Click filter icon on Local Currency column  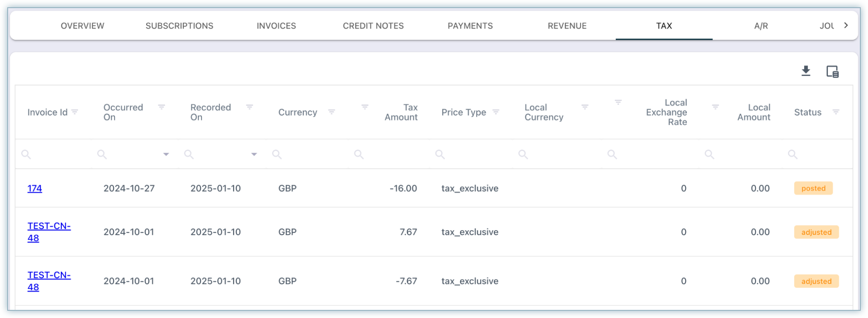pyautogui.click(x=585, y=107)
